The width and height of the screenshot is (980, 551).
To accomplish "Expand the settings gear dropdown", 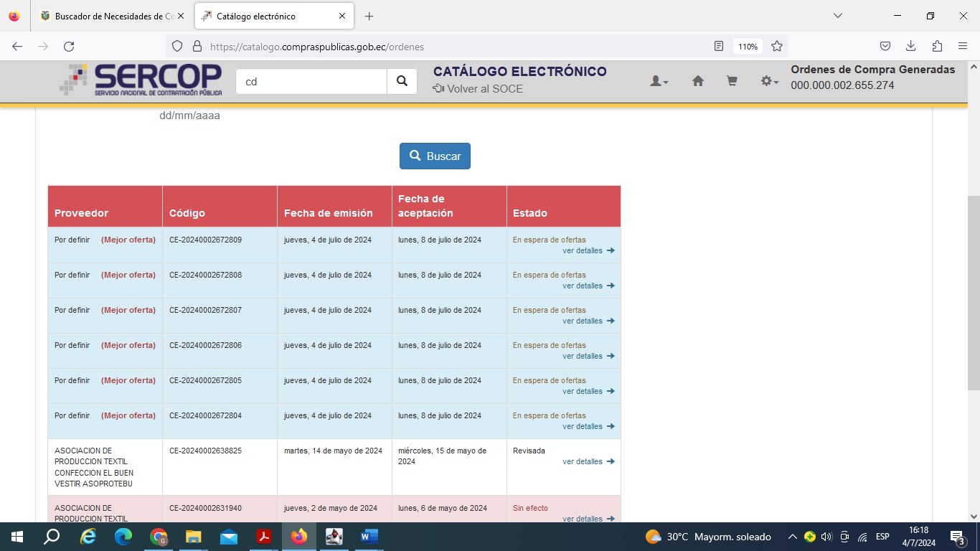I will tap(769, 82).
